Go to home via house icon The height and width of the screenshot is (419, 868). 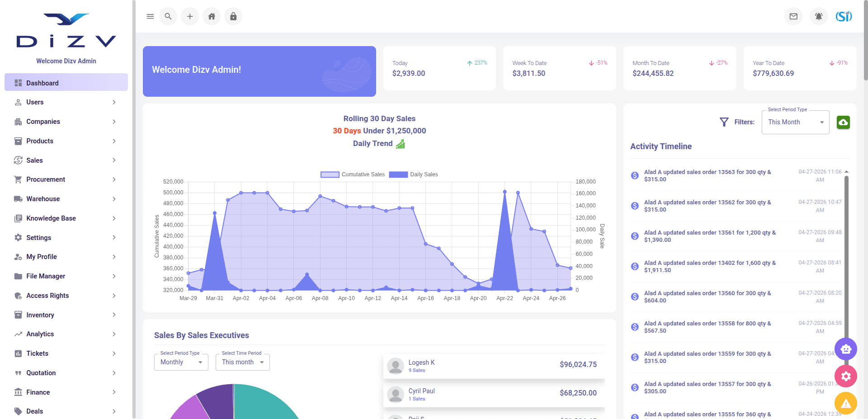click(212, 16)
